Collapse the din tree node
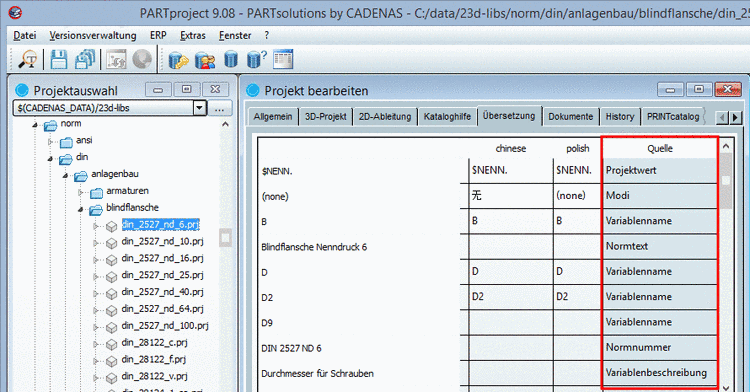This screenshot has width=750, height=392. 50,159
